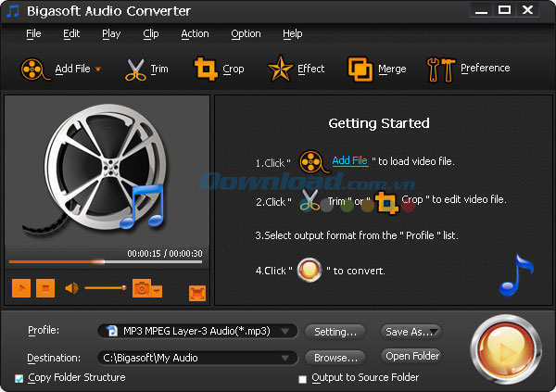Mute audio via the speaker icon
Screen dimensions: 556x392
71,288
